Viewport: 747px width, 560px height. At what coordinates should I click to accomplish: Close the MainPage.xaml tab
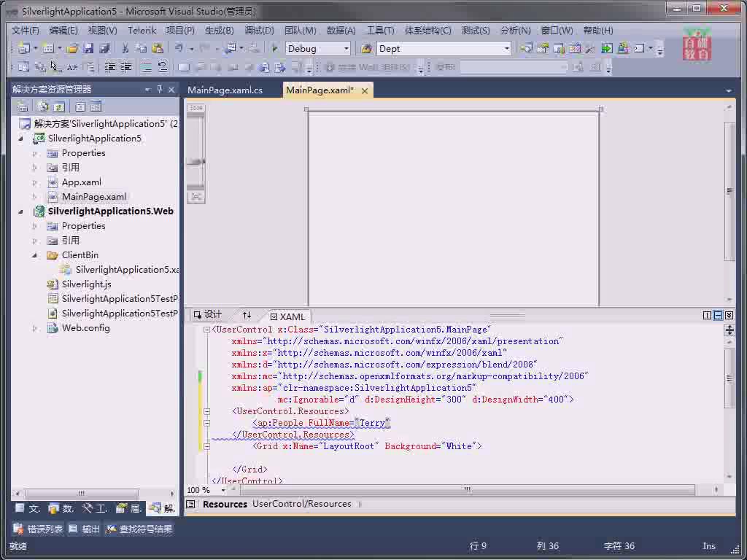pyautogui.click(x=365, y=91)
